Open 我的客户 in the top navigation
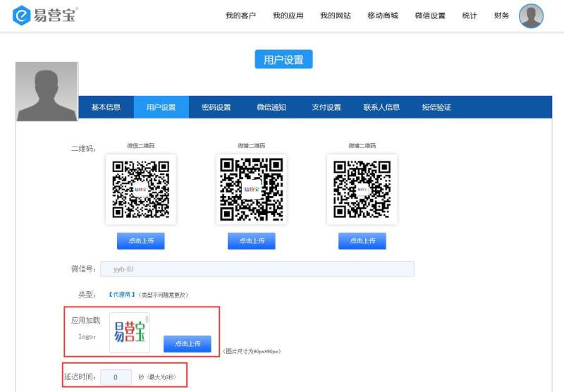The image size is (564, 392). (240, 16)
